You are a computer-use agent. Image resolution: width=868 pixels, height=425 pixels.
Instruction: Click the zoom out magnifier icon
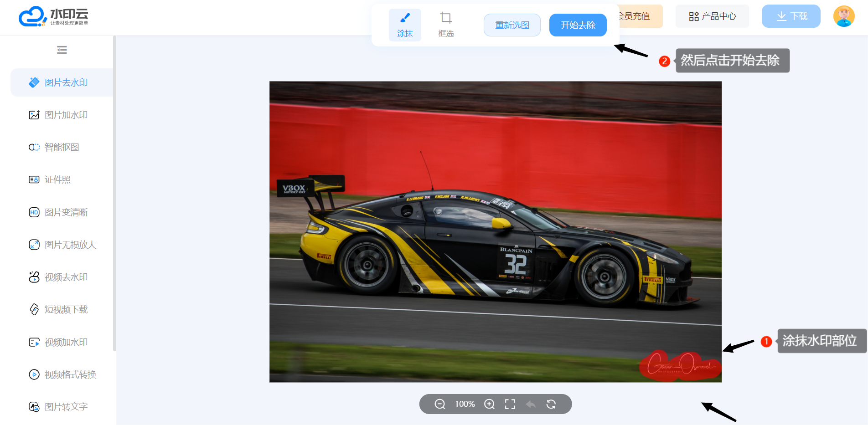439,404
